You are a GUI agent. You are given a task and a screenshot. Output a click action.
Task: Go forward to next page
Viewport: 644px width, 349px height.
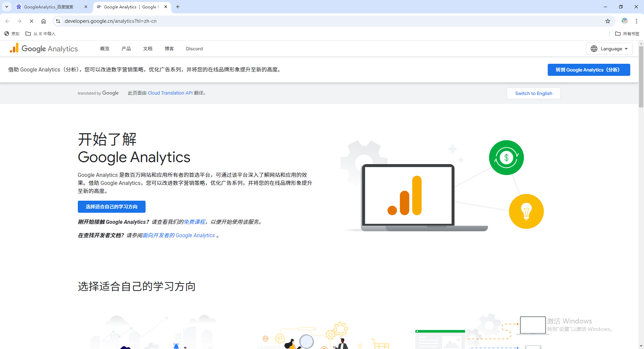tap(19, 21)
